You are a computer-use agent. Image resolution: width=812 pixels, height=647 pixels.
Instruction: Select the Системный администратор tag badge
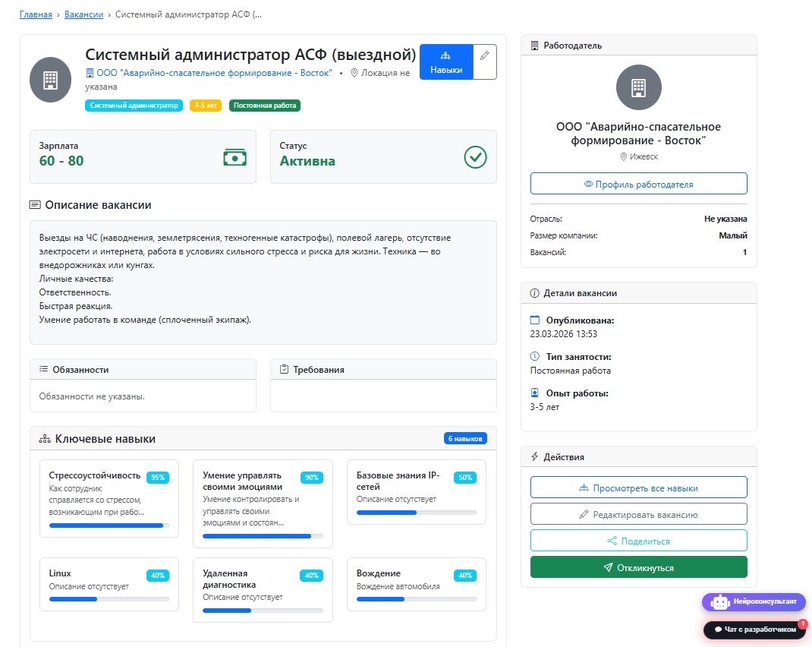(x=134, y=106)
